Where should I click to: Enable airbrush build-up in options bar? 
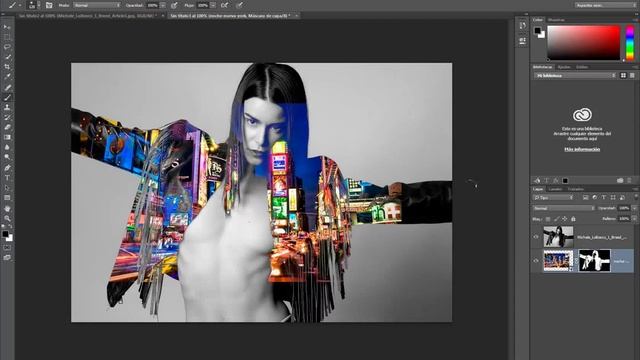tap(225, 5)
